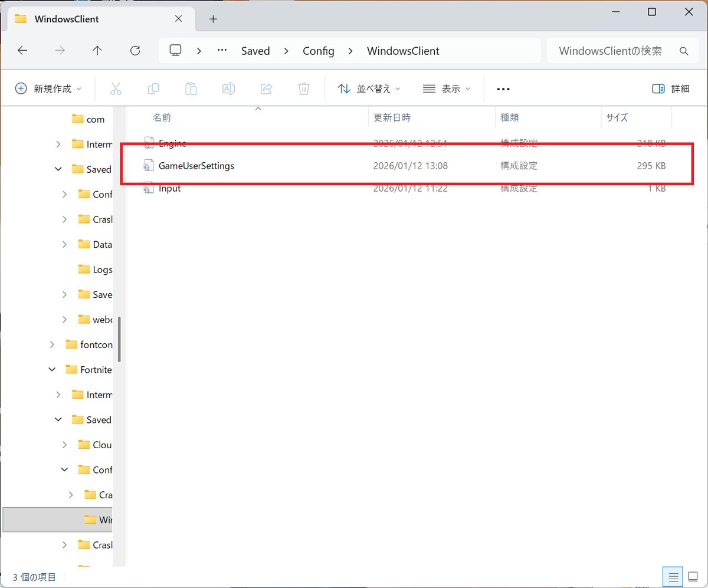
Task: Select the Input file name
Action: pyautogui.click(x=170, y=189)
